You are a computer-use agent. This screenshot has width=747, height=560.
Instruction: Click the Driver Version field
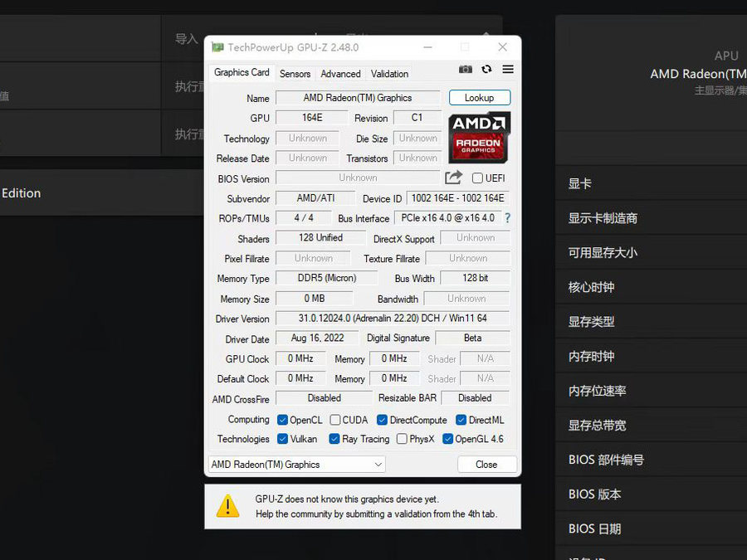[x=392, y=319]
